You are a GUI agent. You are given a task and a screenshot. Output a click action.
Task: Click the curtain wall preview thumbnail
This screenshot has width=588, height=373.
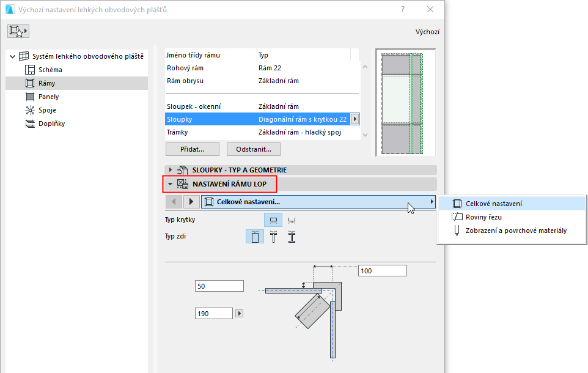(x=405, y=103)
